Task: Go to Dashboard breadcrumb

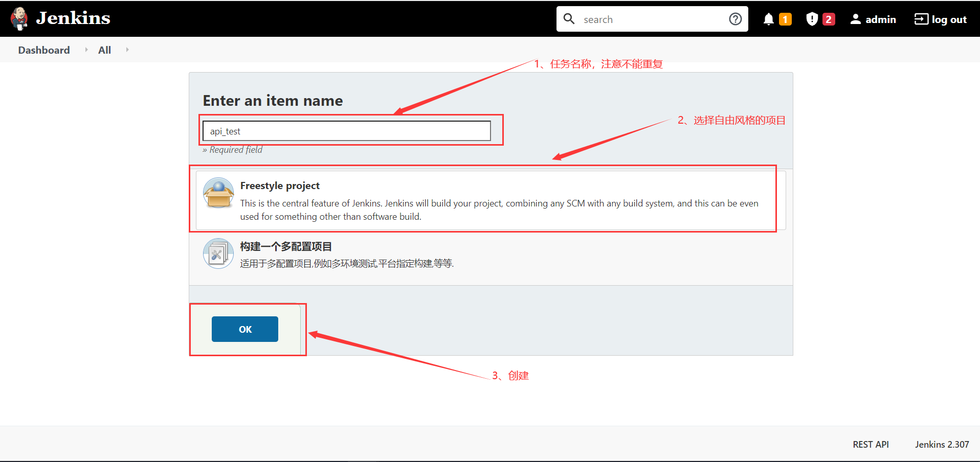Action: [x=44, y=50]
